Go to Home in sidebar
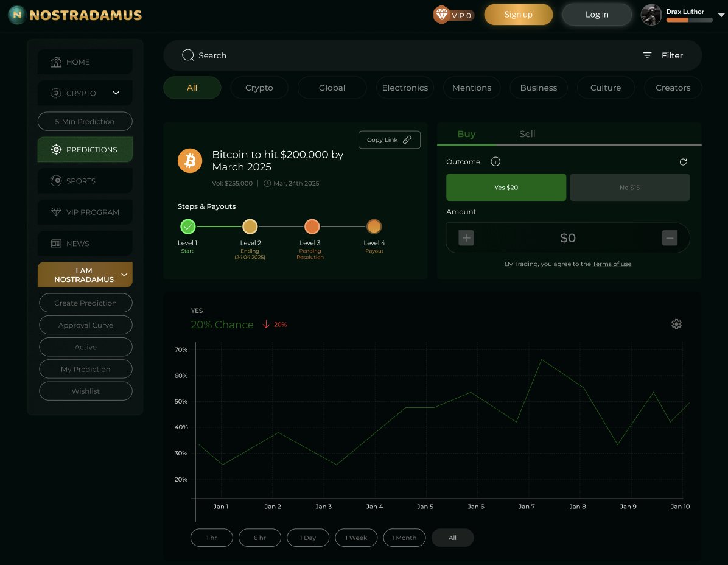Image resolution: width=728 pixels, height=565 pixels. coord(85,61)
